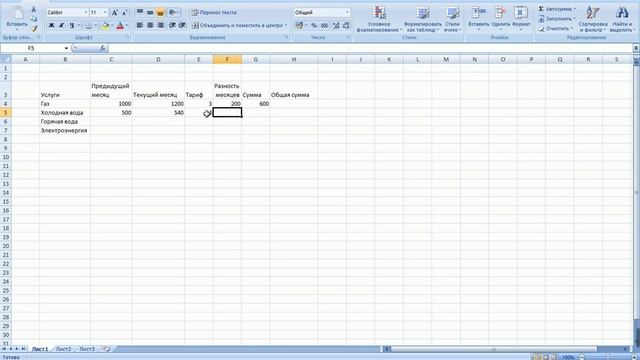The height and width of the screenshot is (360, 640).
Task: Align cell content to the vertical middle
Action: pyautogui.click(x=150, y=13)
